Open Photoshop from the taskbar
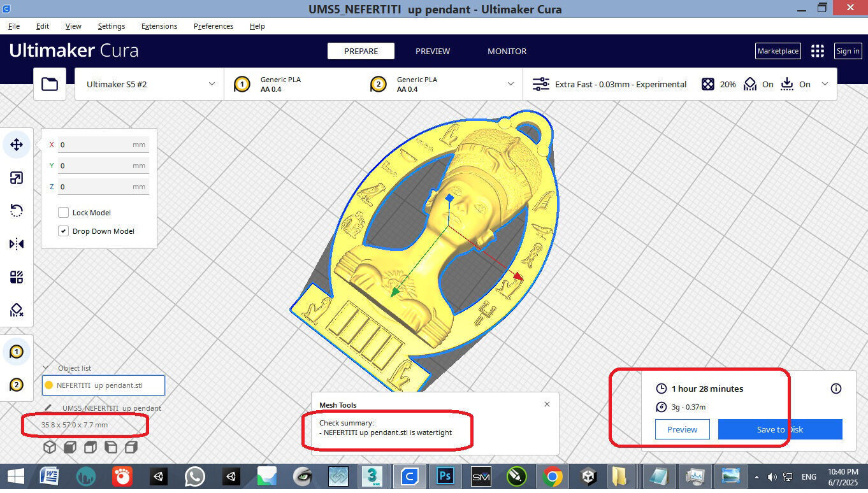 point(444,476)
